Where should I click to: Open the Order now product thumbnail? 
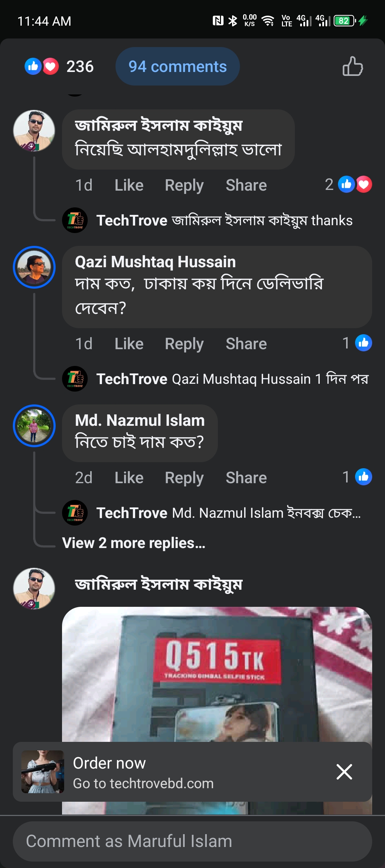(x=43, y=772)
